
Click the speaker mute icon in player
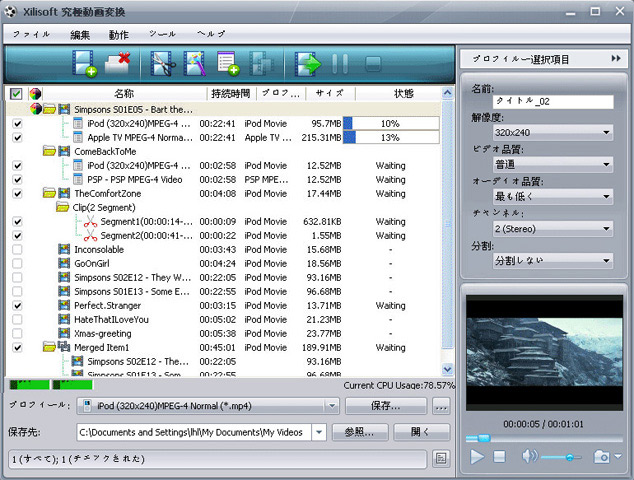coord(529,456)
